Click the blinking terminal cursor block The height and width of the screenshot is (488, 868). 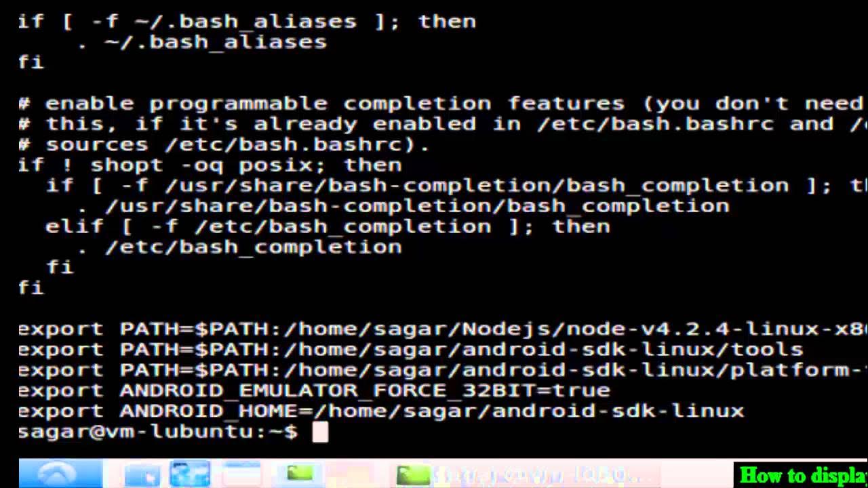point(320,432)
